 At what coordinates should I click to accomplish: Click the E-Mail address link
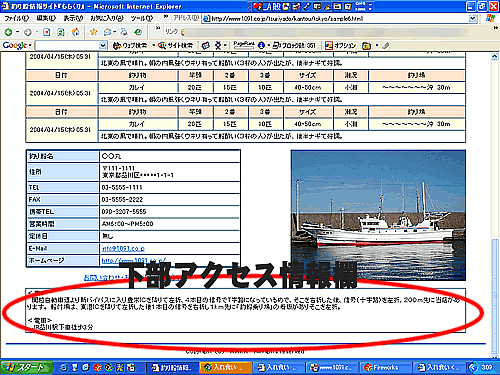tap(123, 248)
